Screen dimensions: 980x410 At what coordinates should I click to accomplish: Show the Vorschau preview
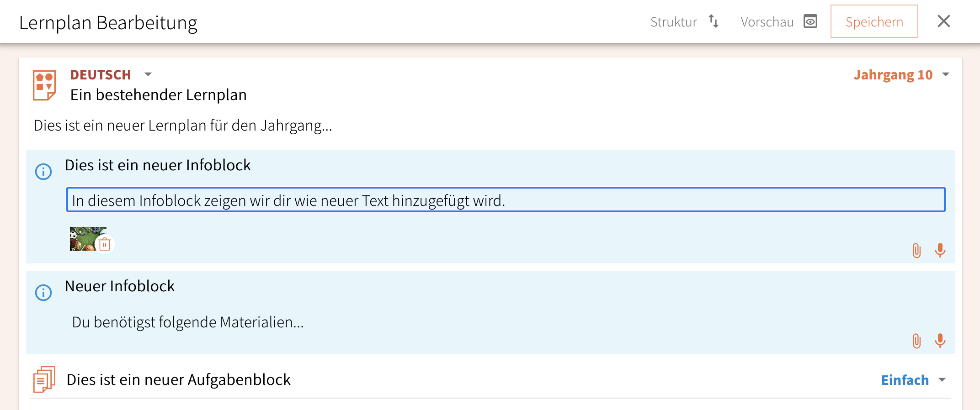778,21
